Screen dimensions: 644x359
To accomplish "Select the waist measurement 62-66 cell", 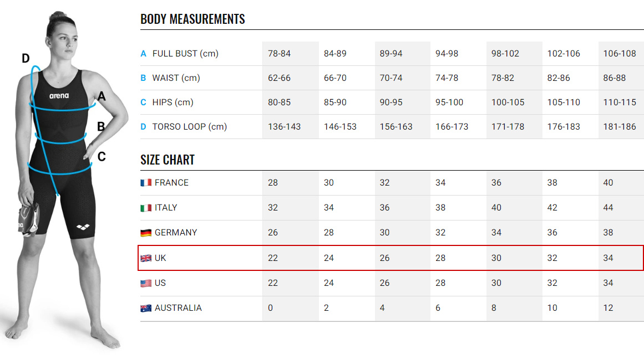I will [x=279, y=78].
